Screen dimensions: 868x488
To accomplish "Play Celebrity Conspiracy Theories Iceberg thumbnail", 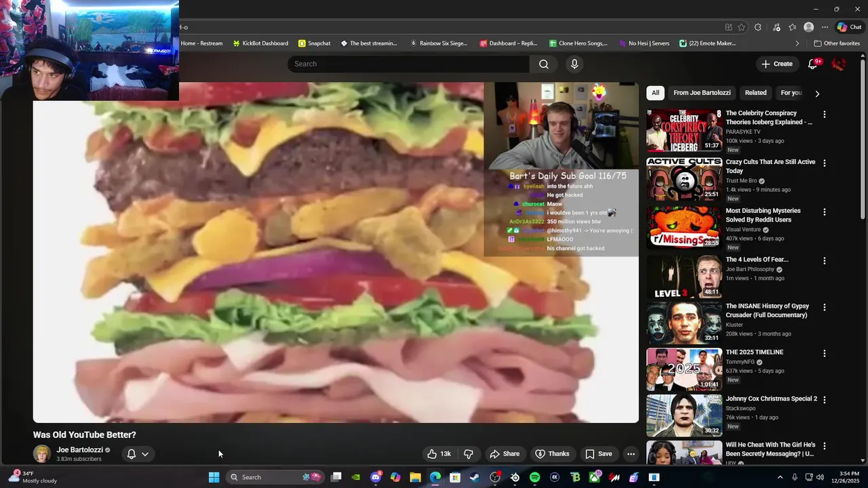I will tap(684, 130).
